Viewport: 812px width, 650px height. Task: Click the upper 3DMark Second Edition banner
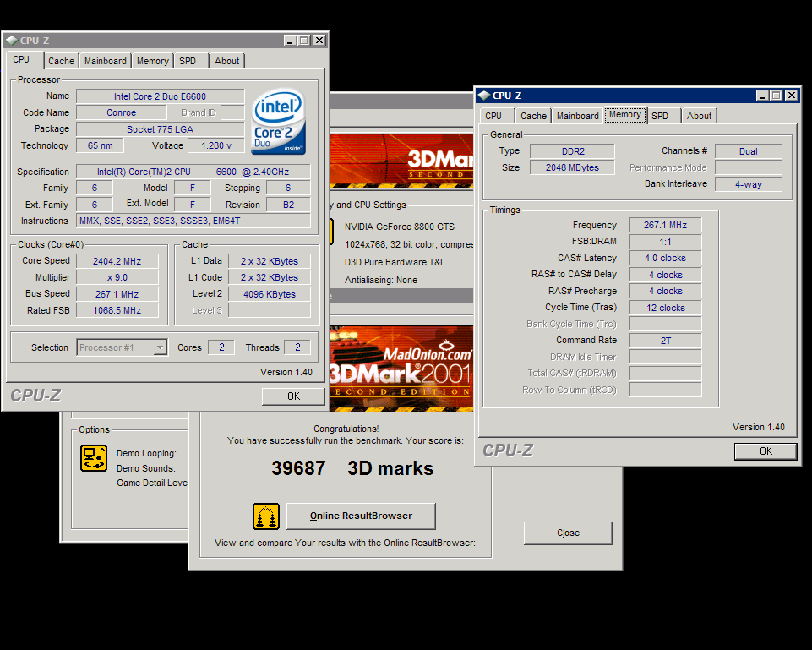[402, 161]
